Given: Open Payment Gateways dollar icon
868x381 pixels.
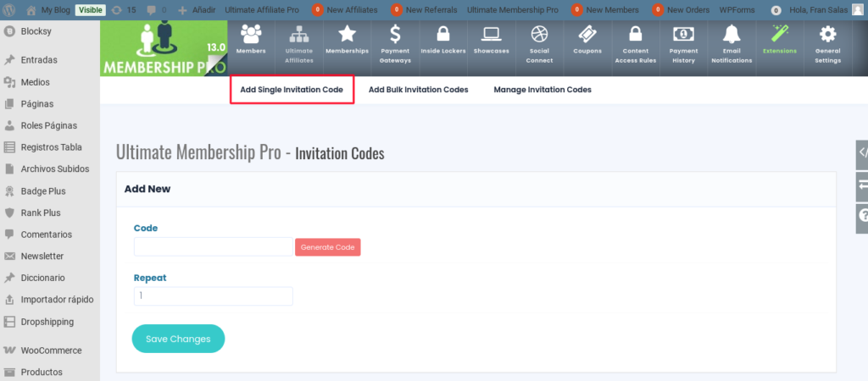Looking at the screenshot, I should 395,34.
